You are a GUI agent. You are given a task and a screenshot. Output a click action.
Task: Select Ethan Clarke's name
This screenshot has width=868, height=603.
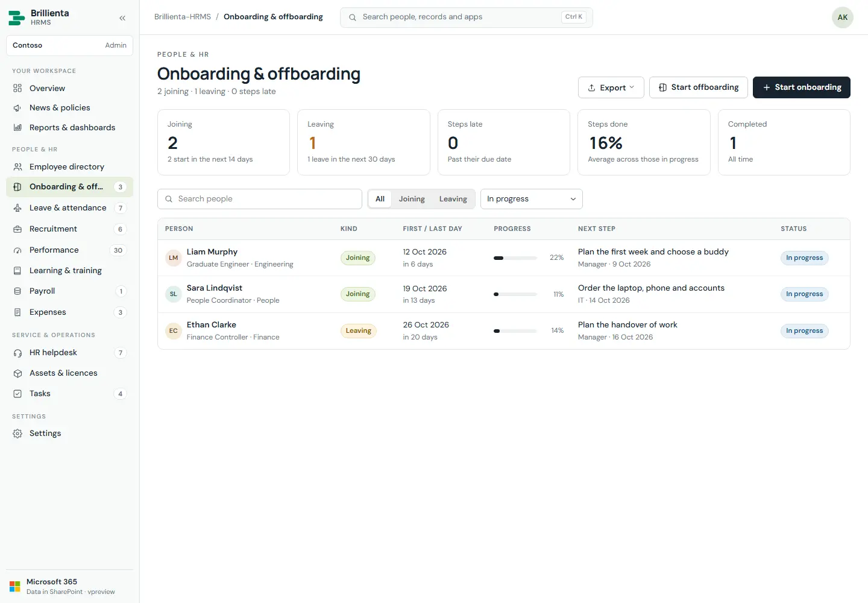(x=212, y=325)
